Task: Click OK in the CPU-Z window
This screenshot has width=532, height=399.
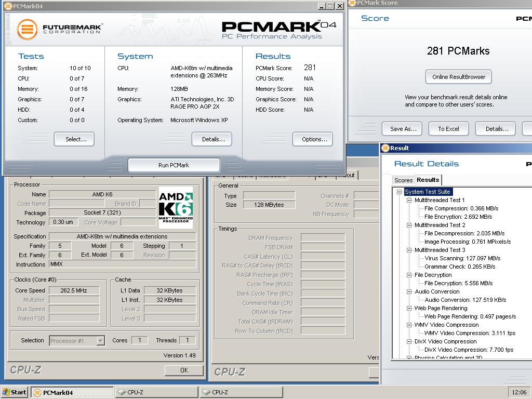Action: pos(184,370)
